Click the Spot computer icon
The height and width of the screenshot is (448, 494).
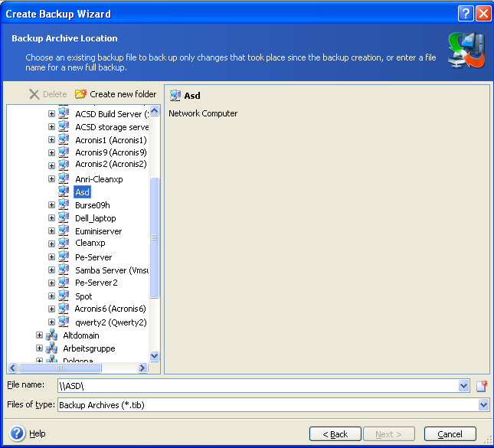pos(64,296)
